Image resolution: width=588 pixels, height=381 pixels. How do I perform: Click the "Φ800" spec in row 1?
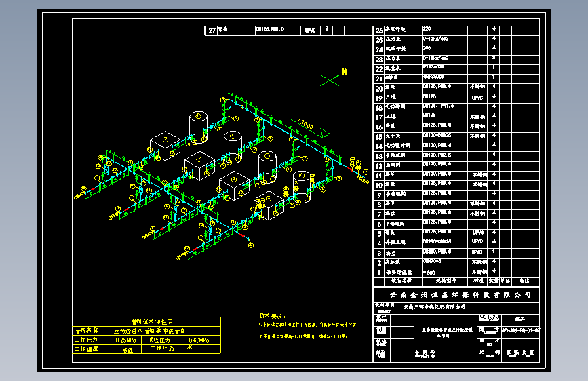tap(429, 273)
